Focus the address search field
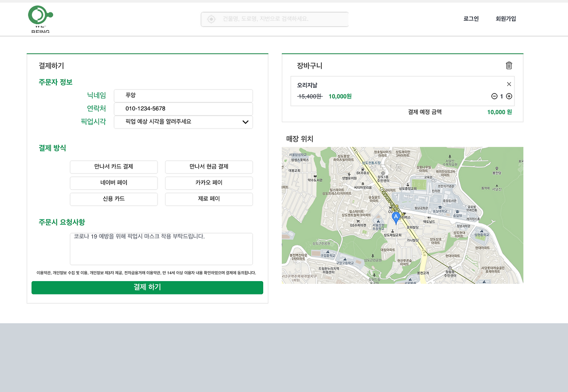This screenshot has height=392, width=568. click(275, 19)
